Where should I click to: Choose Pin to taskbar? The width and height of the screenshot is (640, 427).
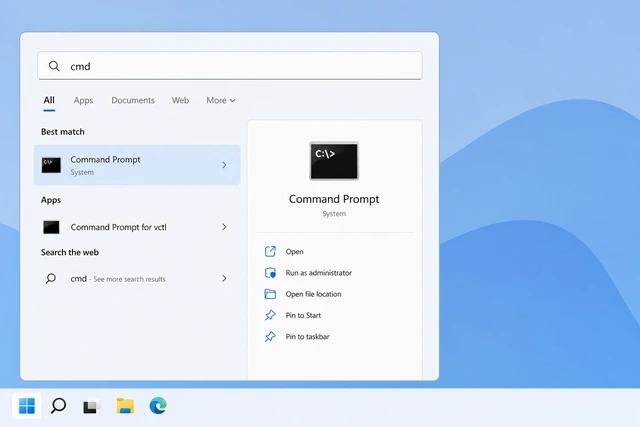[307, 336]
